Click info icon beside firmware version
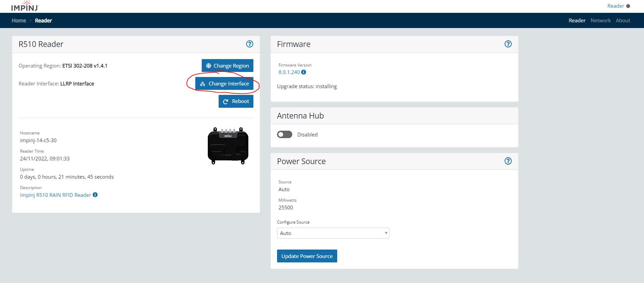Image resolution: width=644 pixels, height=283 pixels. click(304, 72)
